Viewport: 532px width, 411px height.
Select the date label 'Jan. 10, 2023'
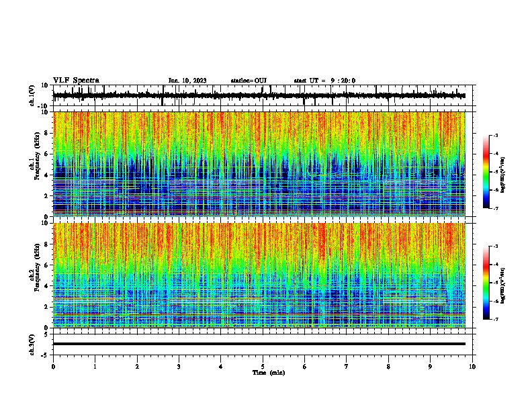point(187,81)
